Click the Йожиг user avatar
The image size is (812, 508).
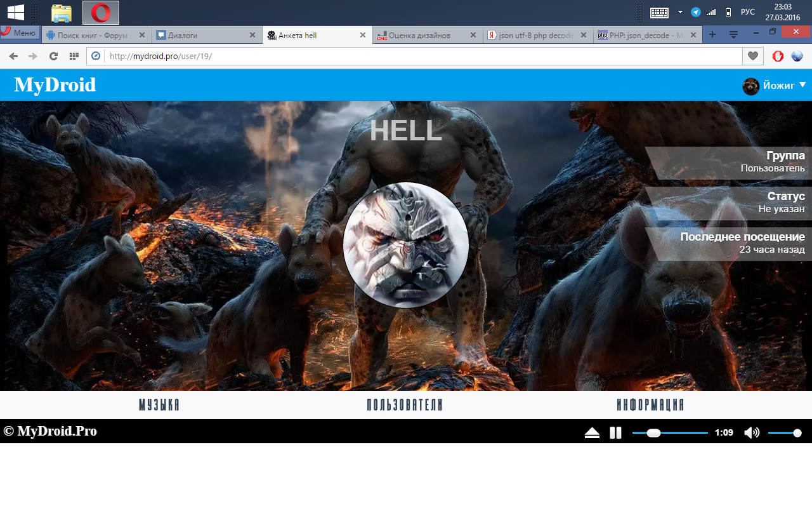pos(751,86)
